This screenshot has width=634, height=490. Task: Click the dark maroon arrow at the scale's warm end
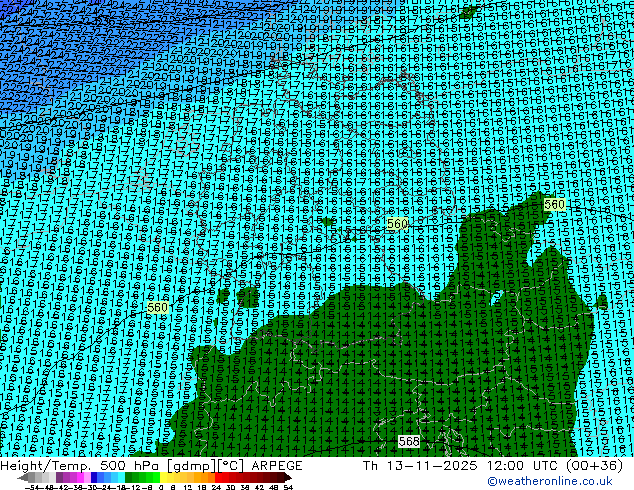tap(288, 477)
